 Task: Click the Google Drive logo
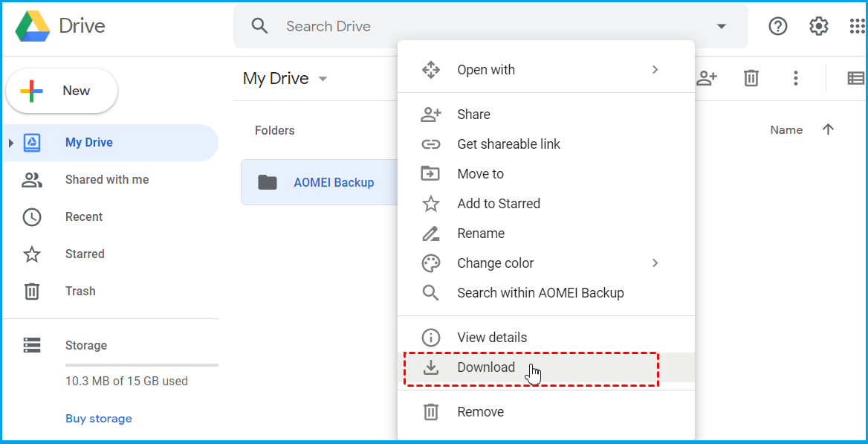click(x=33, y=25)
